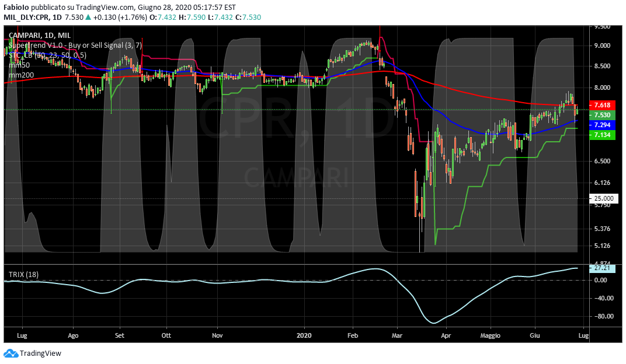Select the SuperTrend V1.0 indicator legend
626x364 pixels.
coord(75,45)
